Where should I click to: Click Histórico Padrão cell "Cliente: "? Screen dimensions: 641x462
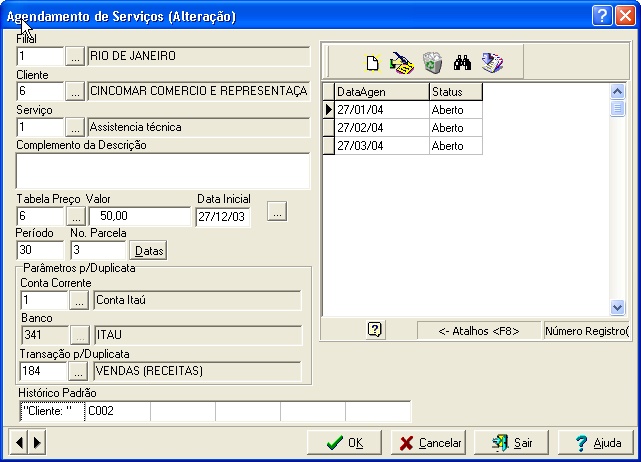click(x=52, y=411)
